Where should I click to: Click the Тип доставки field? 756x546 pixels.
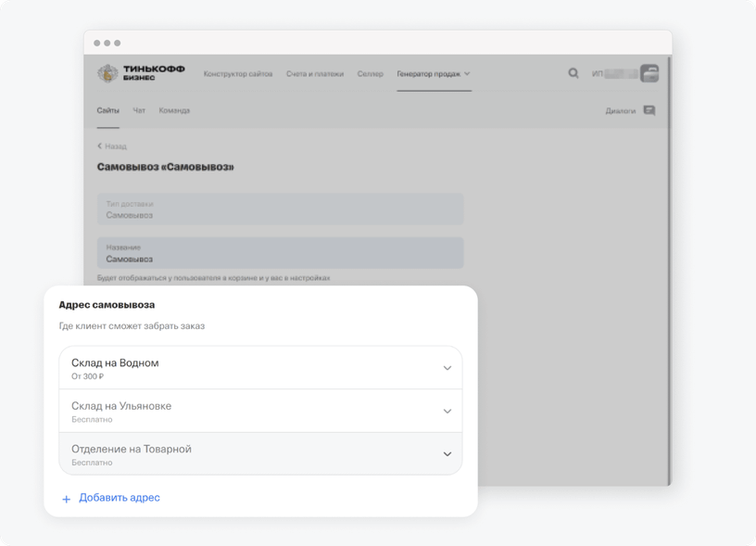click(280, 209)
